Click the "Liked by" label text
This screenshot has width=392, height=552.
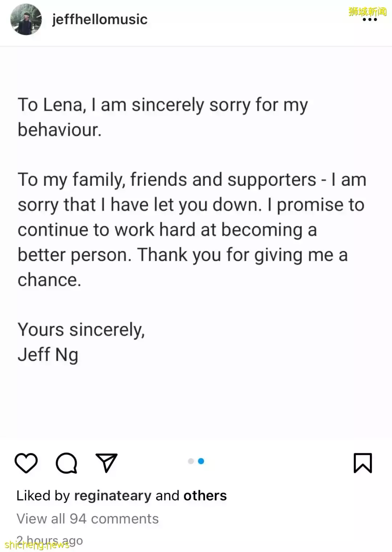point(43,496)
